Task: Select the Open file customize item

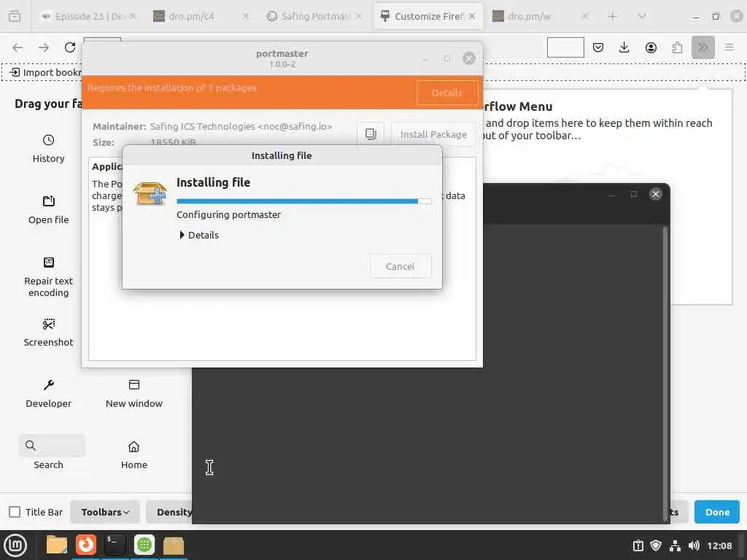Action: point(48,210)
